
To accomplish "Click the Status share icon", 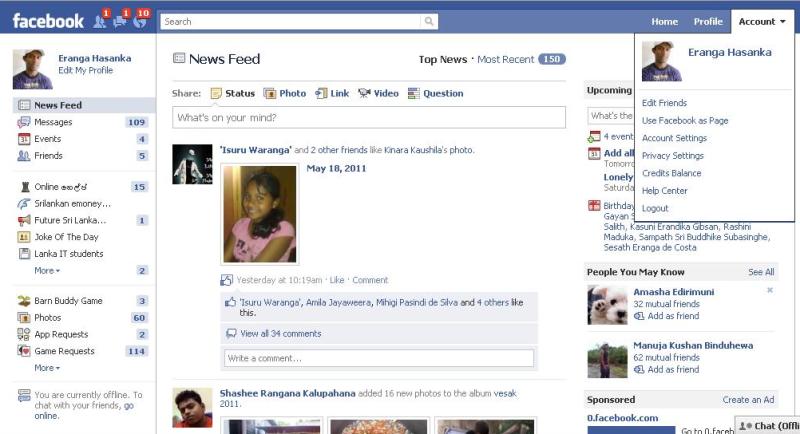I will coord(216,93).
